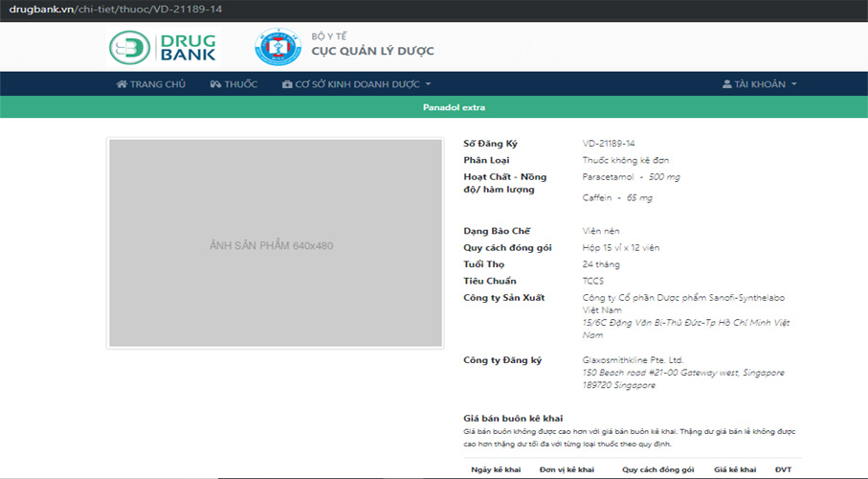Click the Cục Quản Lý Dược header text
The height and width of the screenshot is (479, 868).
pos(372,51)
